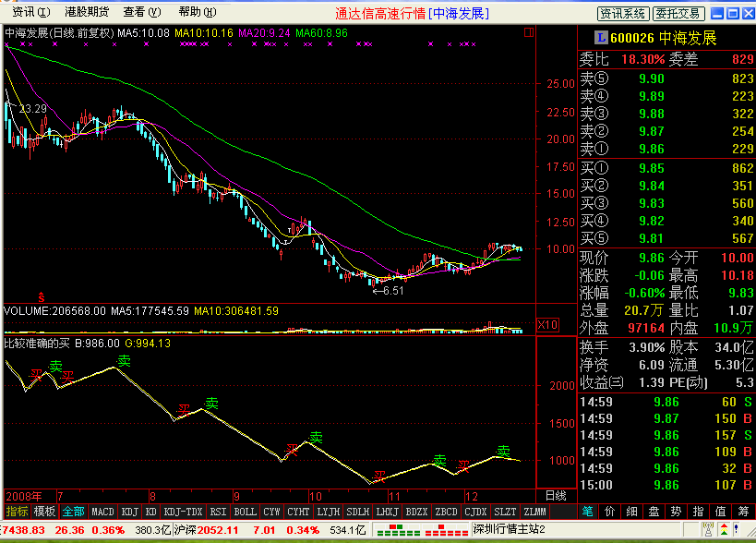The height and width of the screenshot is (543, 756).
Task: Switch to the BOLL indicator
Action: tap(245, 512)
